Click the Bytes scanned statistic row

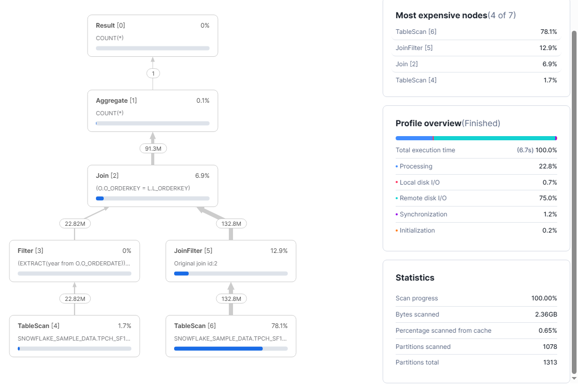[476, 314]
